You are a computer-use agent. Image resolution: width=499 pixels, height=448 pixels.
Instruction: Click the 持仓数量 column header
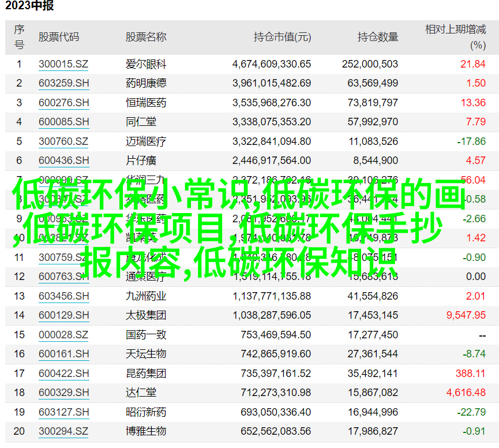click(378, 38)
